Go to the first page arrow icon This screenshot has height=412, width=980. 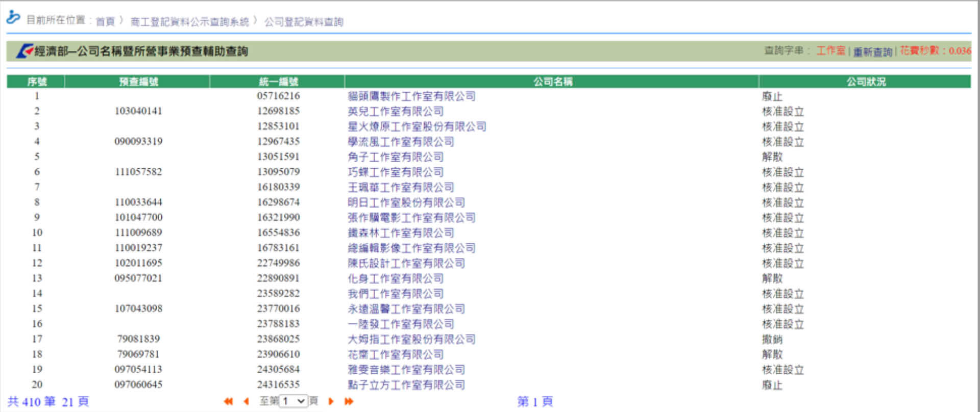click(228, 401)
